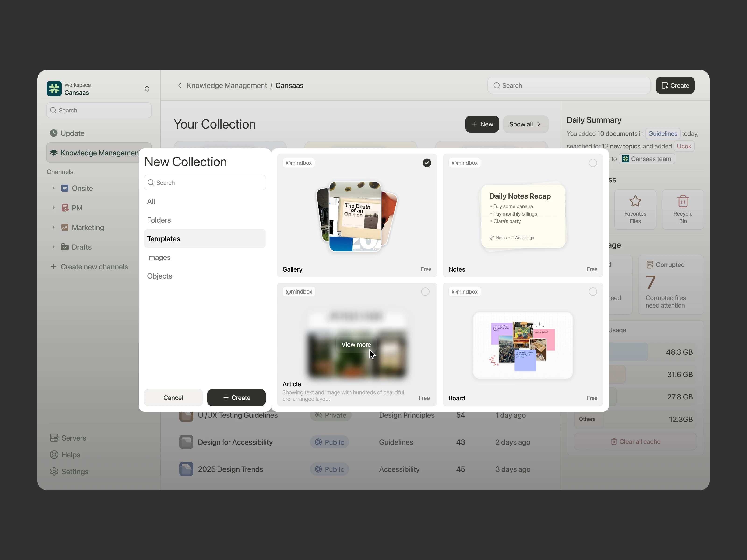Open the Corrupted files card

pyautogui.click(x=671, y=285)
